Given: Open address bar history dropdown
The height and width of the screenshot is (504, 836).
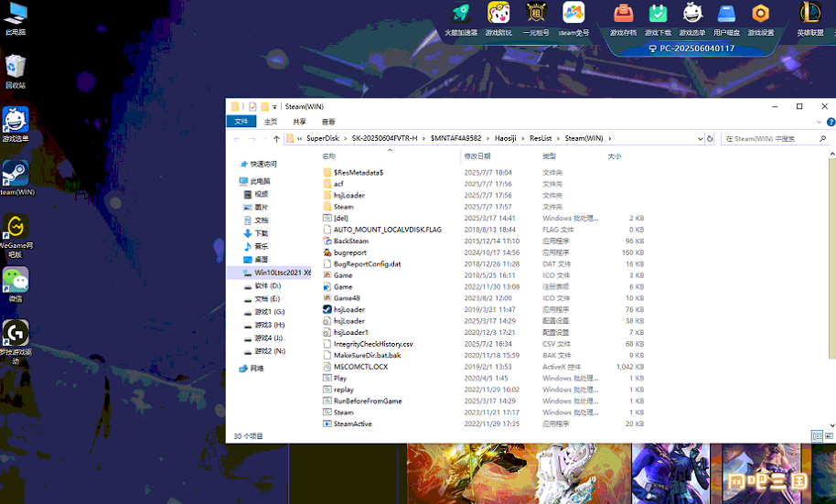Looking at the screenshot, I should click(700, 139).
